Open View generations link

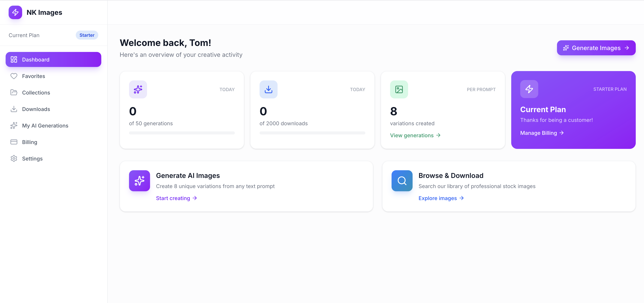[412, 135]
